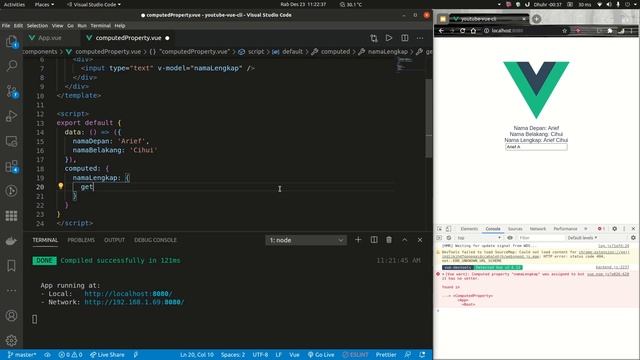640x360 pixels.
Task: Bookmark this page with star icon
Action: click(564, 31)
